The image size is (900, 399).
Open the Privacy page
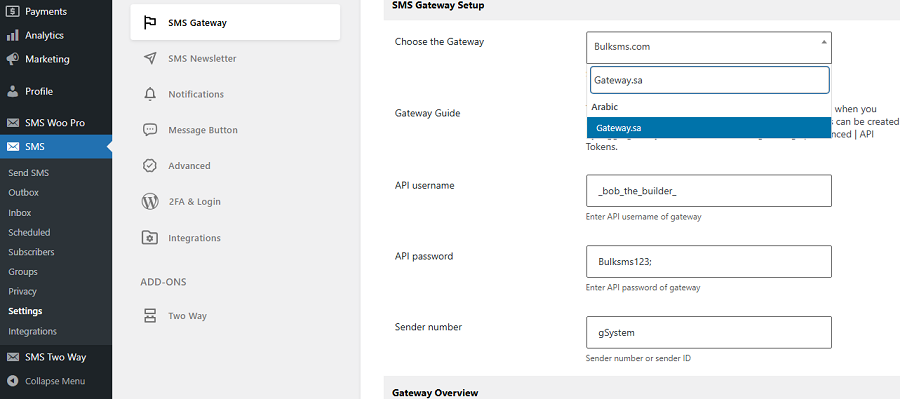point(22,292)
